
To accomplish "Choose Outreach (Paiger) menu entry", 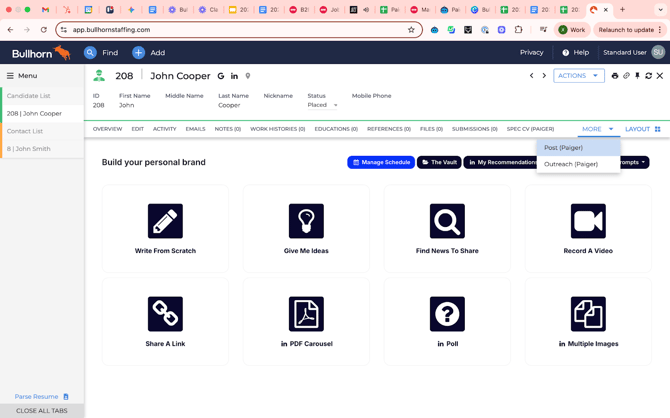I will click(x=571, y=164).
